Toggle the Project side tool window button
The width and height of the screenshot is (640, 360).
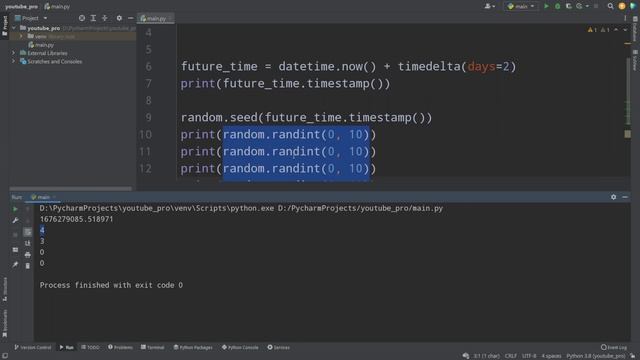[4, 25]
